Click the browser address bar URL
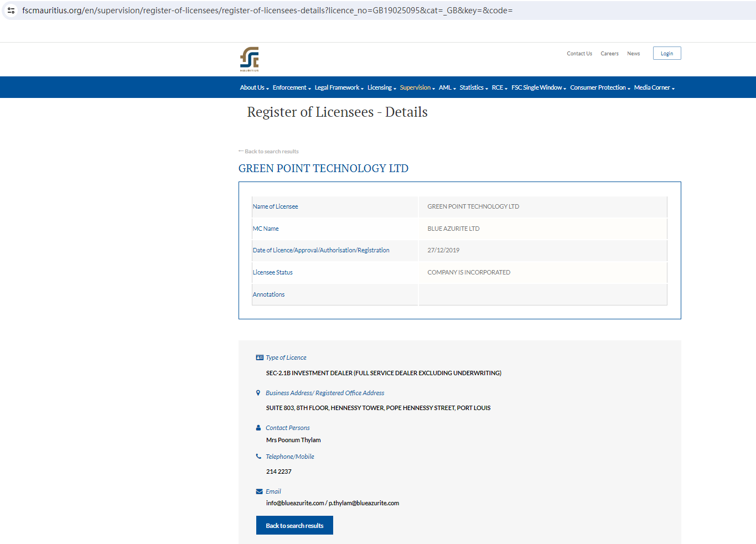The height and width of the screenshot is (544, 756). (x=267, y=11)
